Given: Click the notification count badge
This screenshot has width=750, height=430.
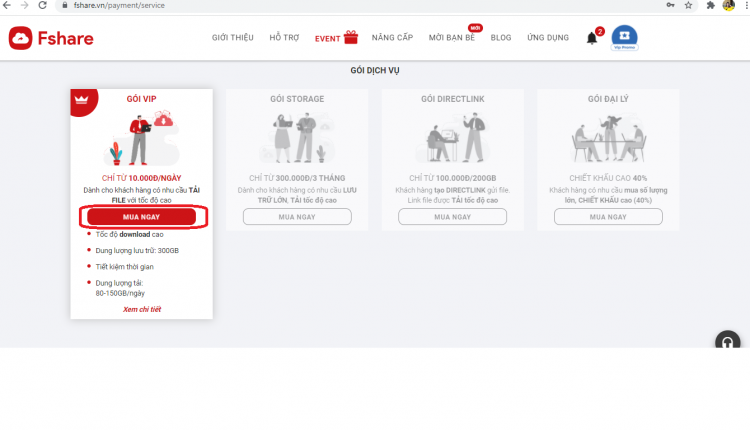Looking at the screenshot, I should click(x=600, y=31).
